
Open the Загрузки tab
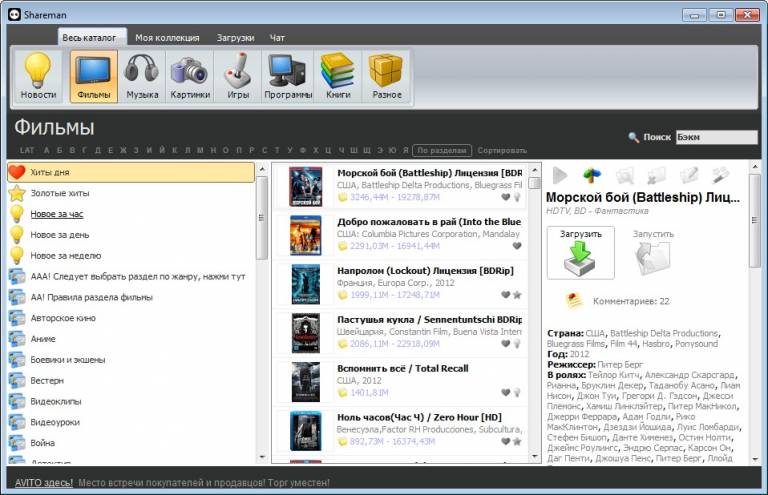click(x=235, y=38)
